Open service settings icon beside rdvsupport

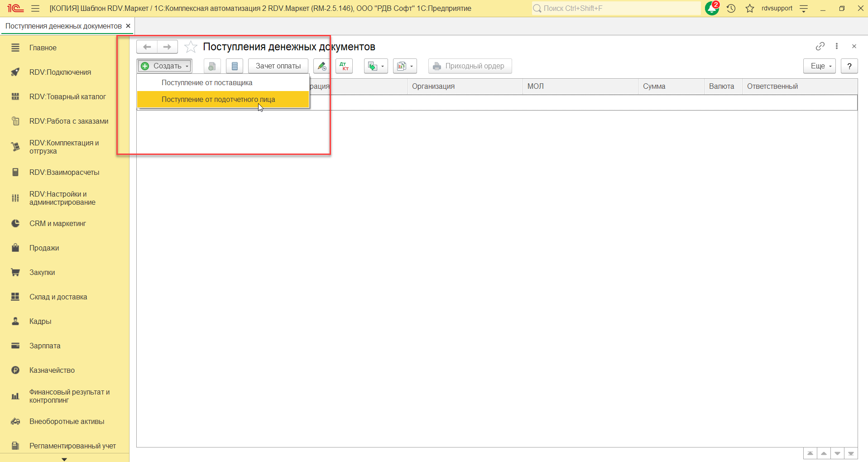[x=804, y=9]
